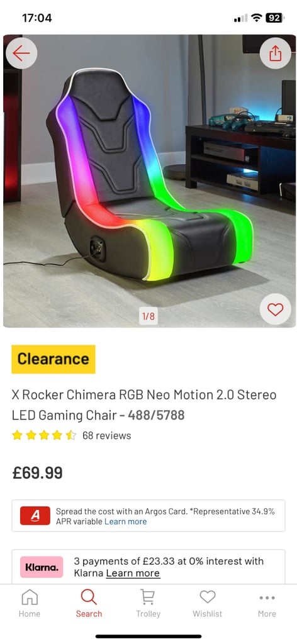Go to the Wishlist tab
This screenshot has width=297, height=644.
point(208,603)
